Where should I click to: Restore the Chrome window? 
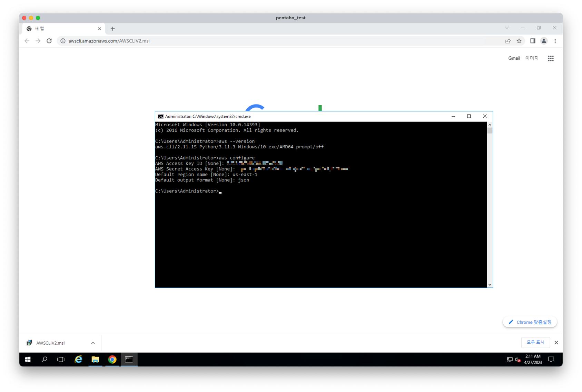pos(539,28)
